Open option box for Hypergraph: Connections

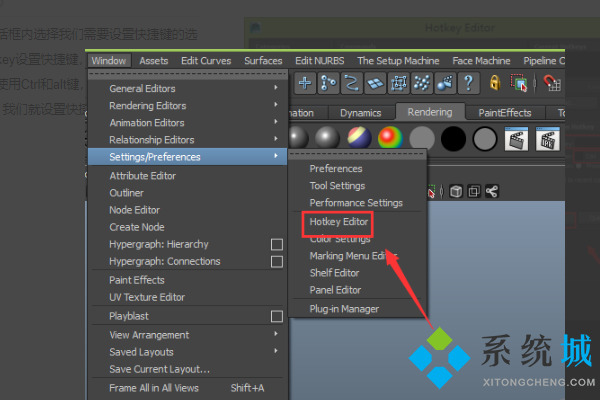pyautogui.click(x=277, y=262)
